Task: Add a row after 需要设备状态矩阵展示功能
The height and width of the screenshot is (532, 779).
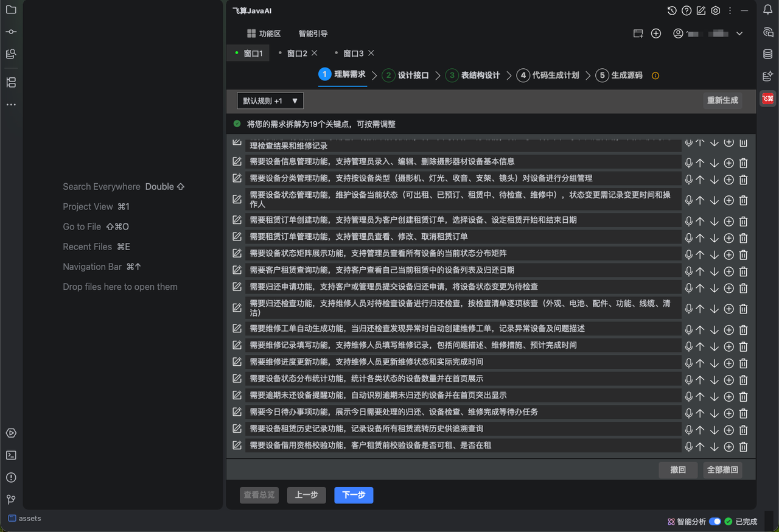Action: (x=729, y=254)
